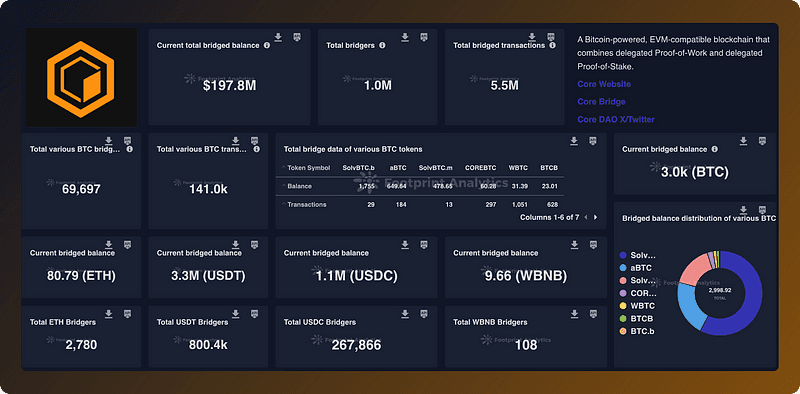Open API icon on Total WBNB Bridgers
The image size is (800, 394).
coord(592,313)
